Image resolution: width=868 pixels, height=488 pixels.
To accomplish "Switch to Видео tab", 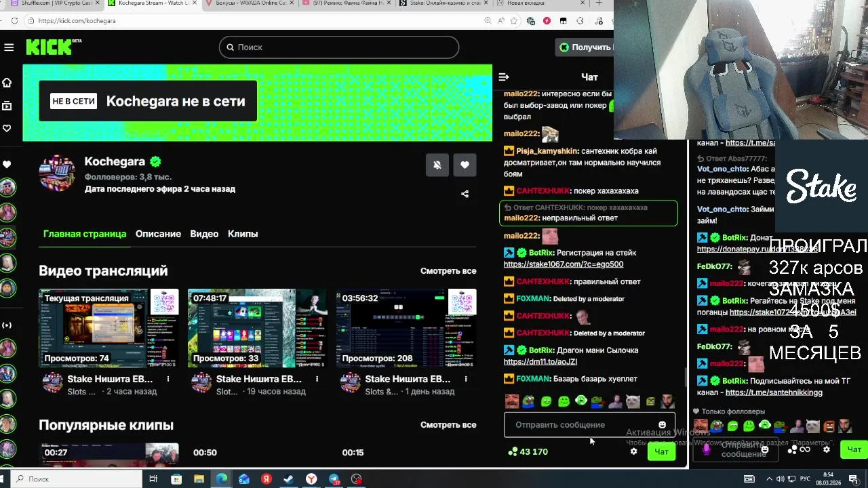I will (204, 234).
